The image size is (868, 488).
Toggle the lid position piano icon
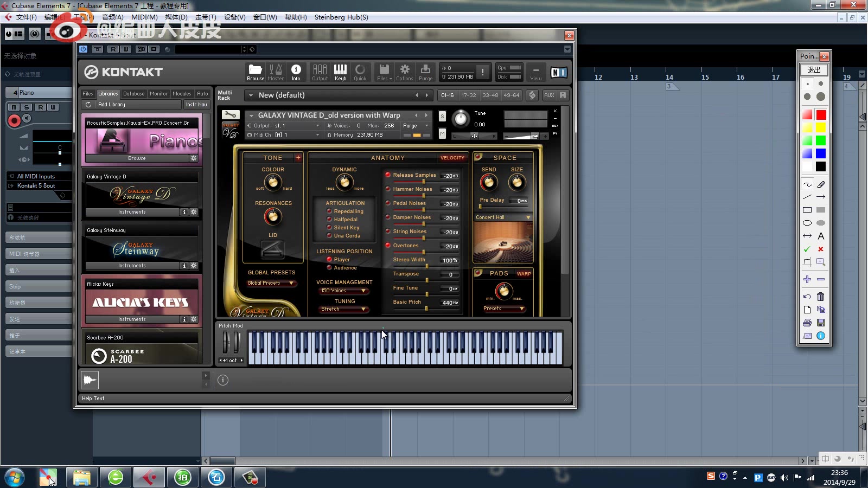[272, 250]
